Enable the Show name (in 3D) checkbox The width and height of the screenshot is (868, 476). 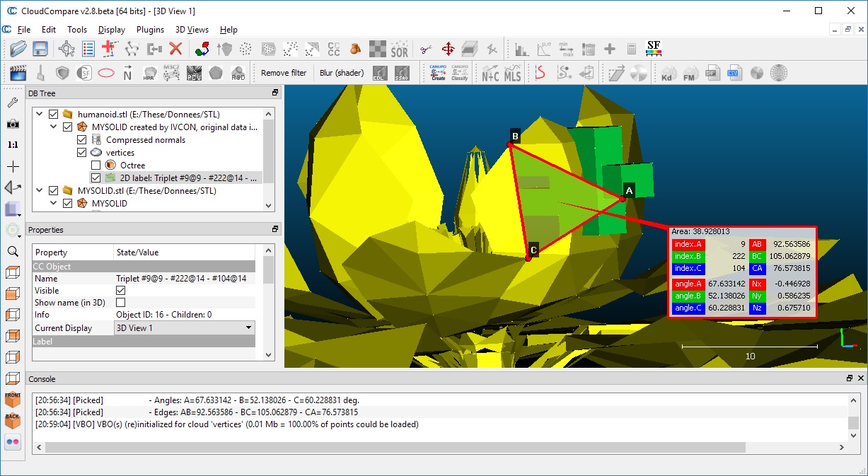[x=120, y=303]
